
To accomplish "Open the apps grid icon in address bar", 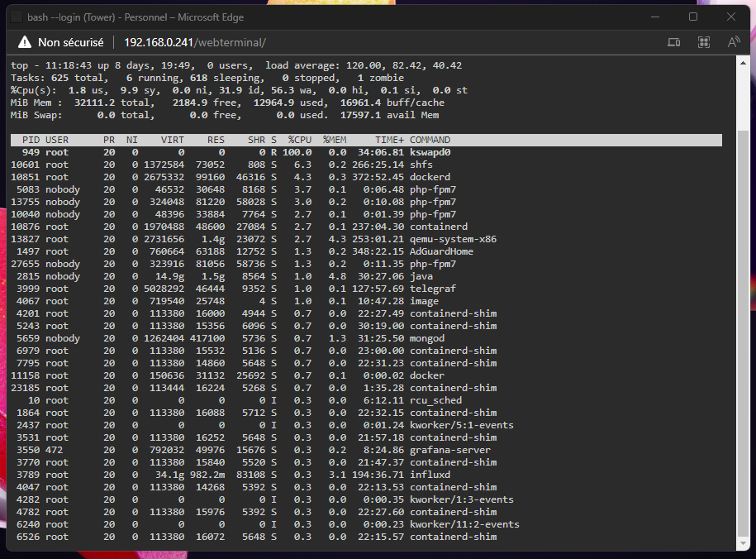I will (x=703, y=42).
